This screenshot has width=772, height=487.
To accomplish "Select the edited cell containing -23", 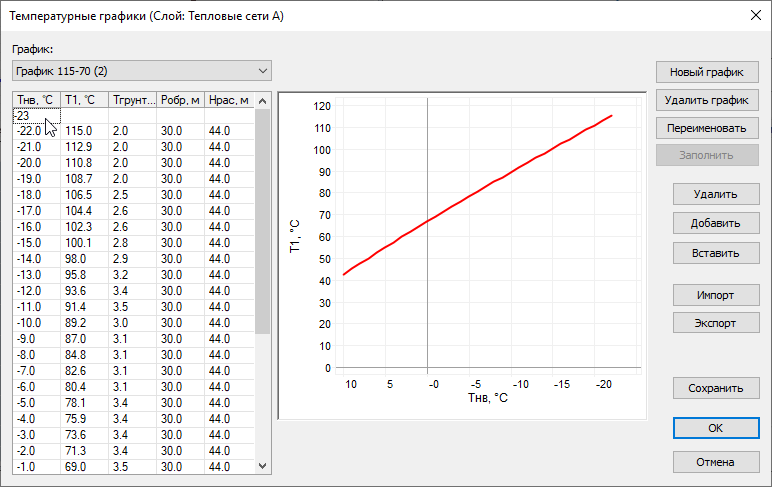I will tap(35, 116).
